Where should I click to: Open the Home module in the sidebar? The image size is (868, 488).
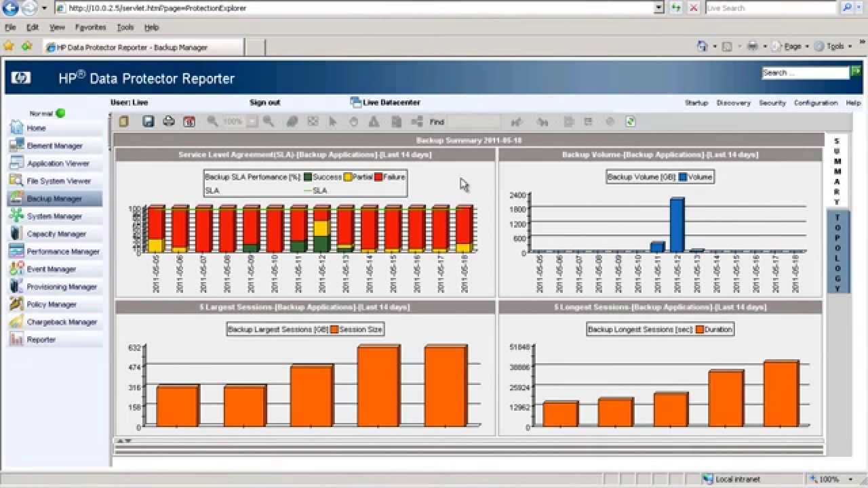pos(54,128)
